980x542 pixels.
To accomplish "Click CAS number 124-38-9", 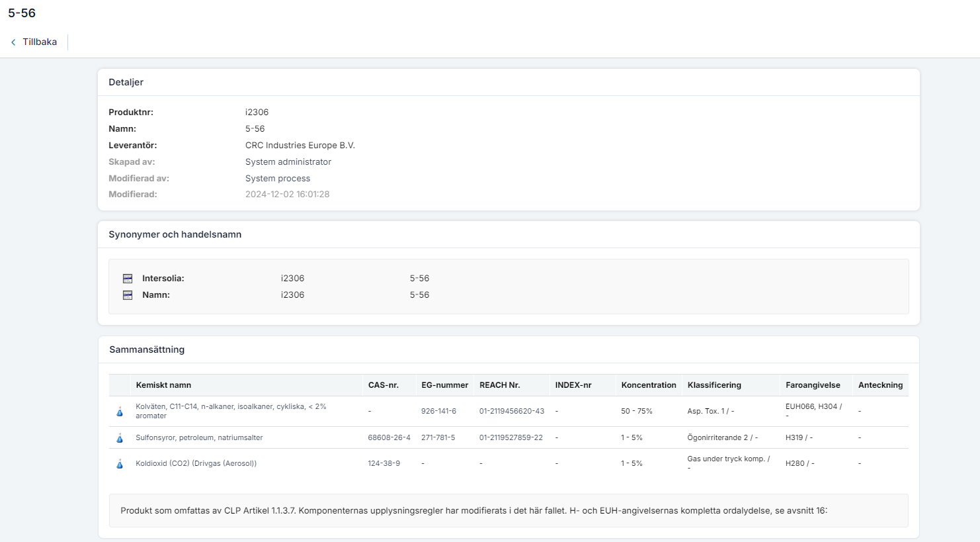I will click(384, 463).
